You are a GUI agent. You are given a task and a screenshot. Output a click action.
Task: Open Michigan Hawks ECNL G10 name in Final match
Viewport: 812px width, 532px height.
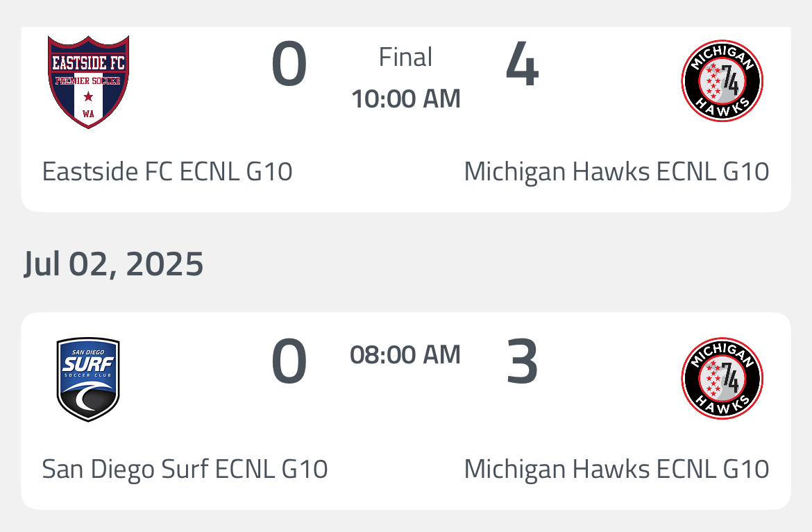(x=616, y=171)
